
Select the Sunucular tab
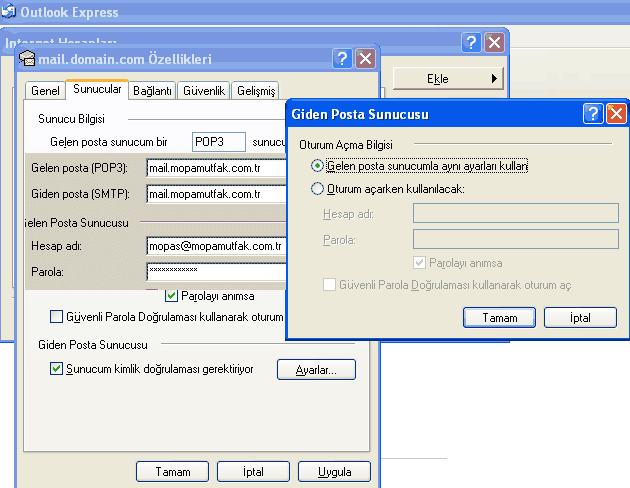[97, 89]
